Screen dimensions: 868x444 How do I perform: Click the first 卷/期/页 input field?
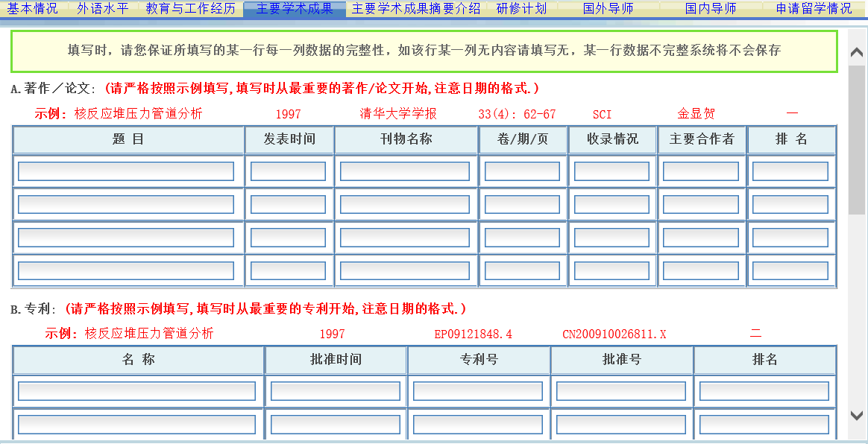pos(522,170)
